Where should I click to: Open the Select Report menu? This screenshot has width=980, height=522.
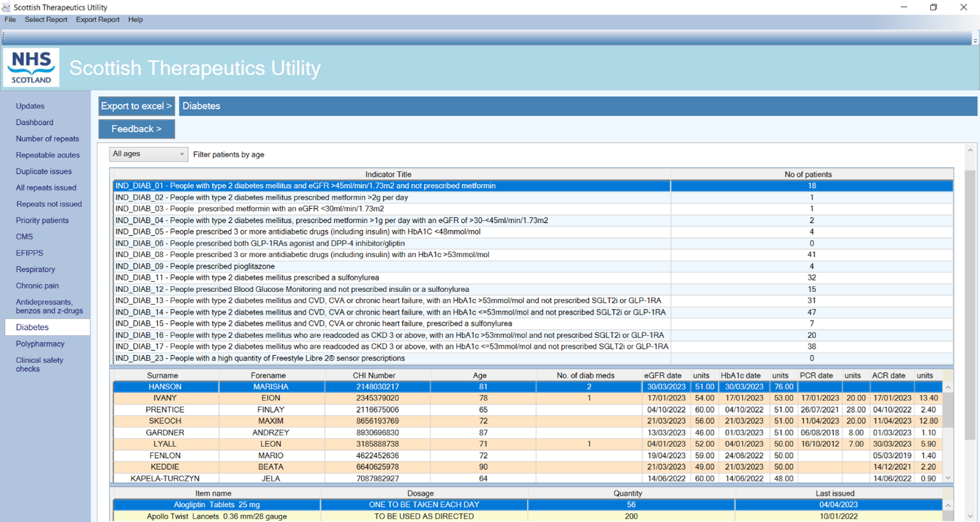click(46, 20)
